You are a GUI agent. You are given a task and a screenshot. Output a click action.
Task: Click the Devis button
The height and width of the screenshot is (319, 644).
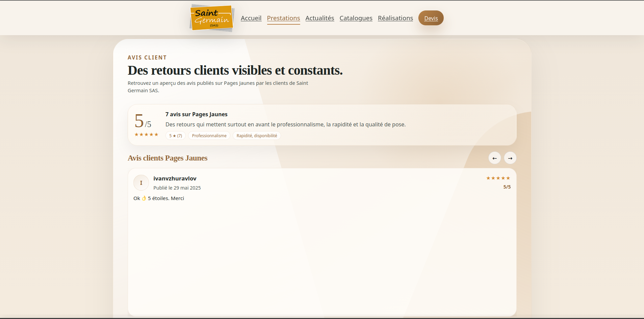click(431, 18)
